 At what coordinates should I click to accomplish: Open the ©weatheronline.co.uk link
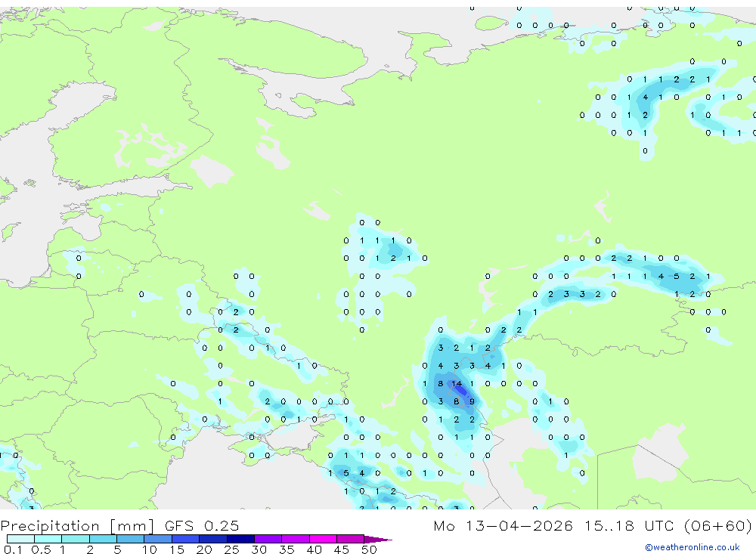(x=692, y=547)
